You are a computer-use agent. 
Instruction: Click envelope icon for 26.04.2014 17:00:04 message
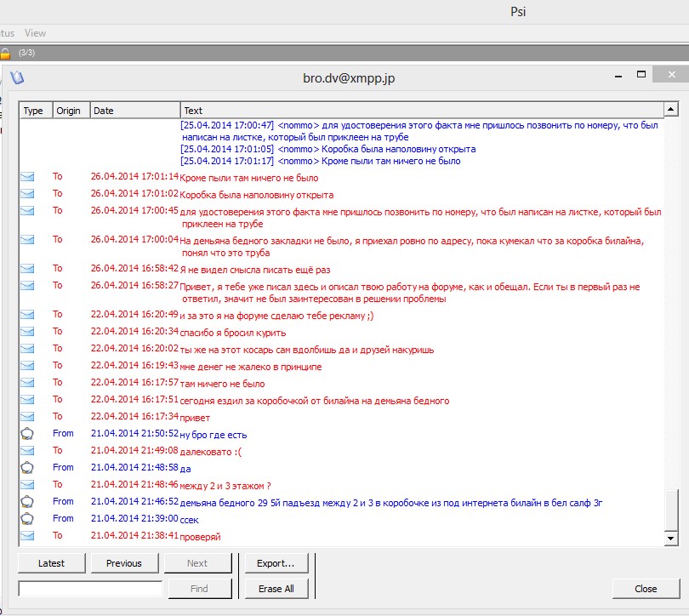pyautogui.click(x=27, y=240)
